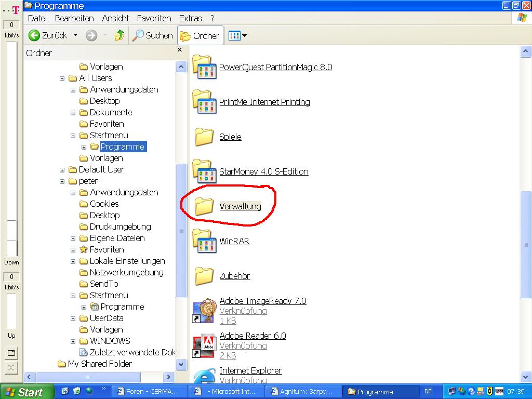The height and width of the screenshot is (399, 532).
Task: Switch to the Foren - GERMA... taskbar window
Action: pyautogui.click(x=149, y=392)
